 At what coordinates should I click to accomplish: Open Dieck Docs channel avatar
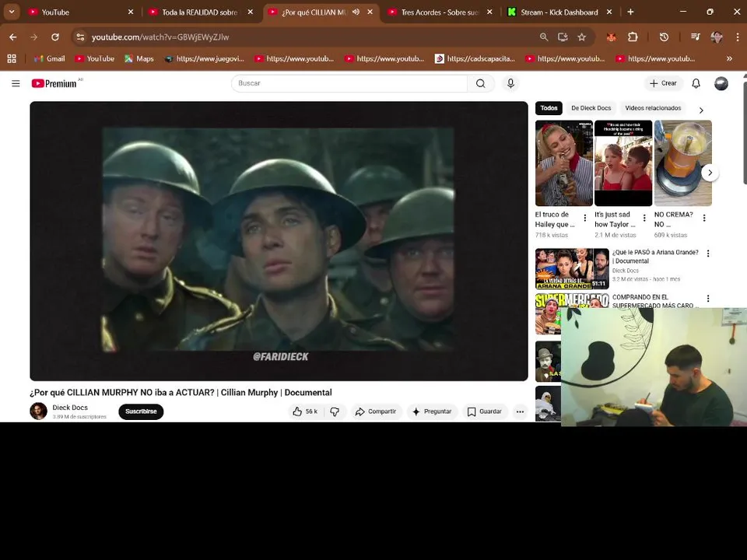click(39, 411)
